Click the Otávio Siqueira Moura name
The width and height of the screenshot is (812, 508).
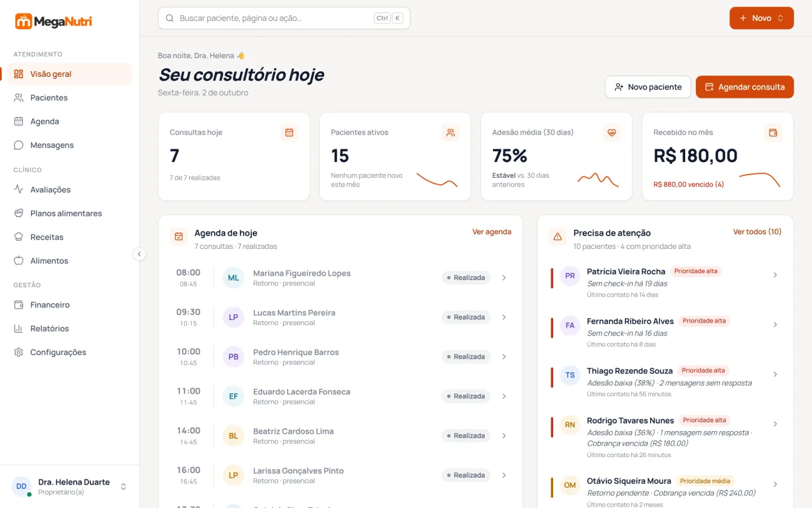629,481
